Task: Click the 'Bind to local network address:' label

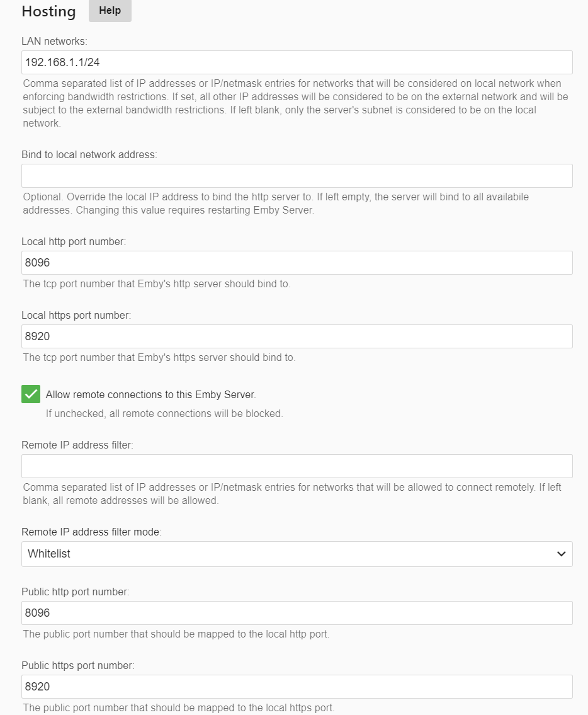Action: (89, 154)
